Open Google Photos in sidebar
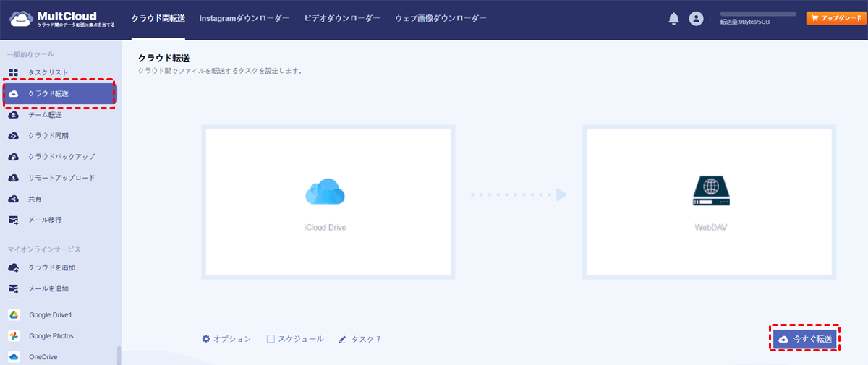The height and width of the screenshot is (365, 868). 51,336
